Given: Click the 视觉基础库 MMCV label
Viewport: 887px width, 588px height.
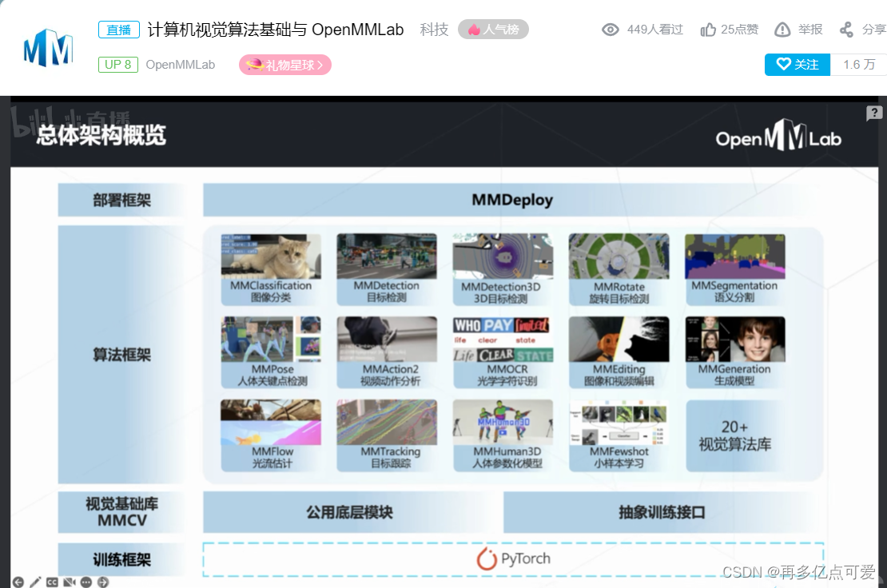Looking at the screenshot, I should tap(121, 512).
